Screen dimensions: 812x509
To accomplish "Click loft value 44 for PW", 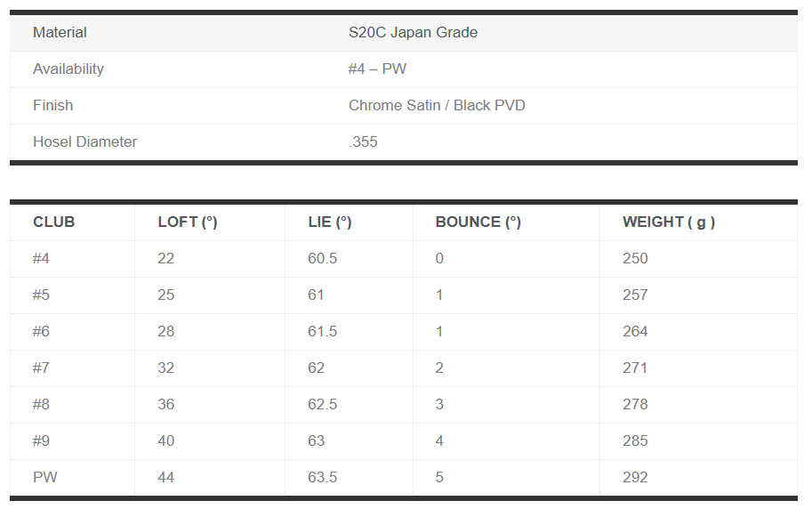I will [166, 478].
